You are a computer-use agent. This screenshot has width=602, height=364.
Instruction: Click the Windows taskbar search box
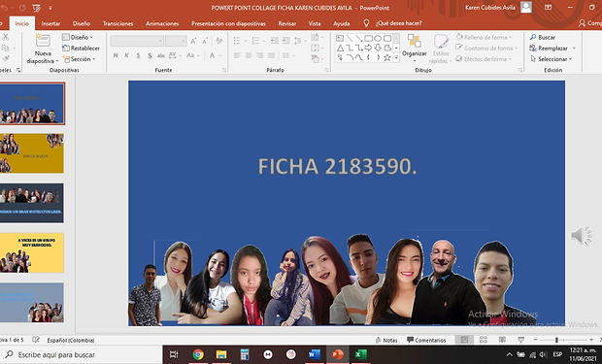tap(81, 354)
